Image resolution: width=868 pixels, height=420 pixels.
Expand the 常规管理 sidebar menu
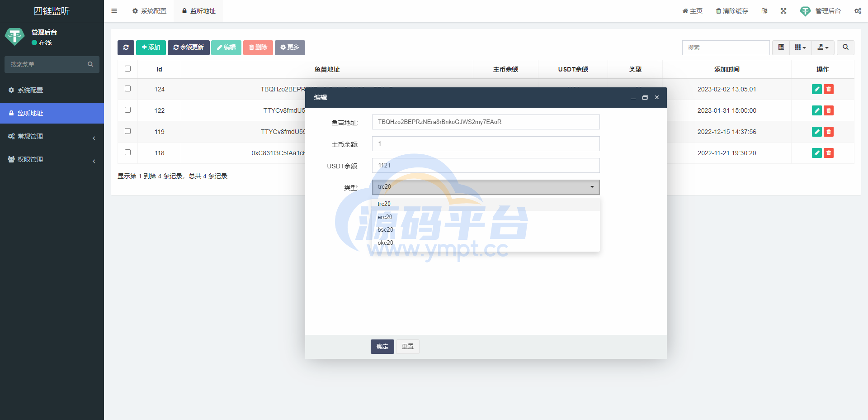pyautogui.click(x=52, y=136)
